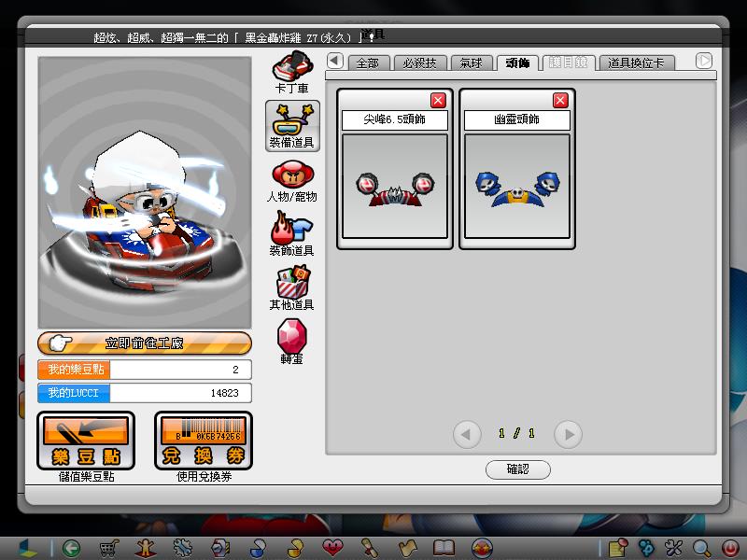Open the 其他道具 other items category
This screenshot has height=560, width=747.
(x=292, y=289)
